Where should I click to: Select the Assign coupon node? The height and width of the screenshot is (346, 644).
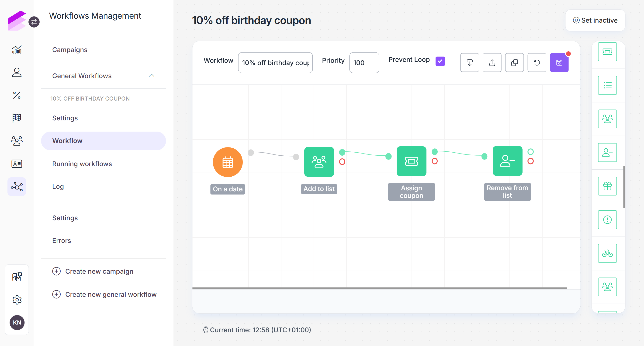[x=411, y=161]
